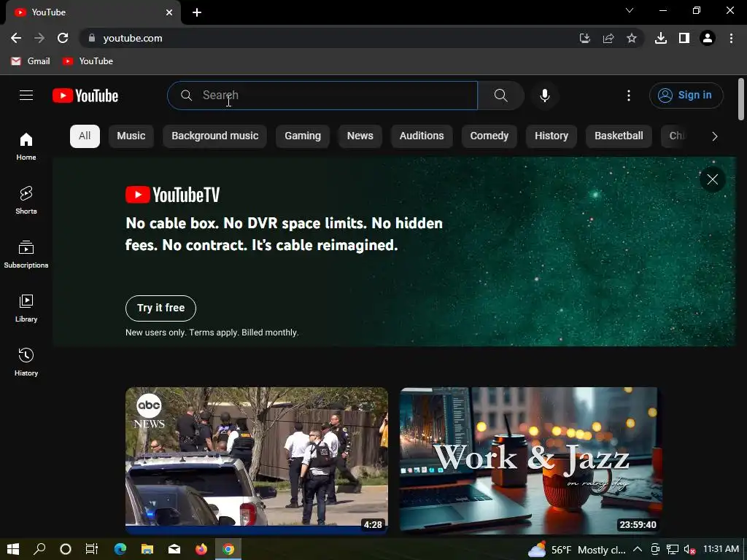The image size is (747, 560).
Task: Open Gmail bookmark
Action: coord(31,61)
